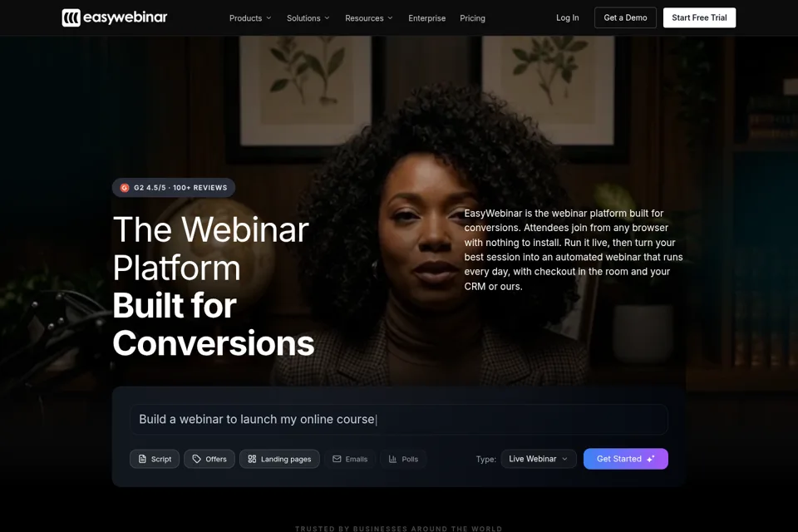Click the easywebinar wordmark
Screen dimensions: 798x532
pos(126,17)
